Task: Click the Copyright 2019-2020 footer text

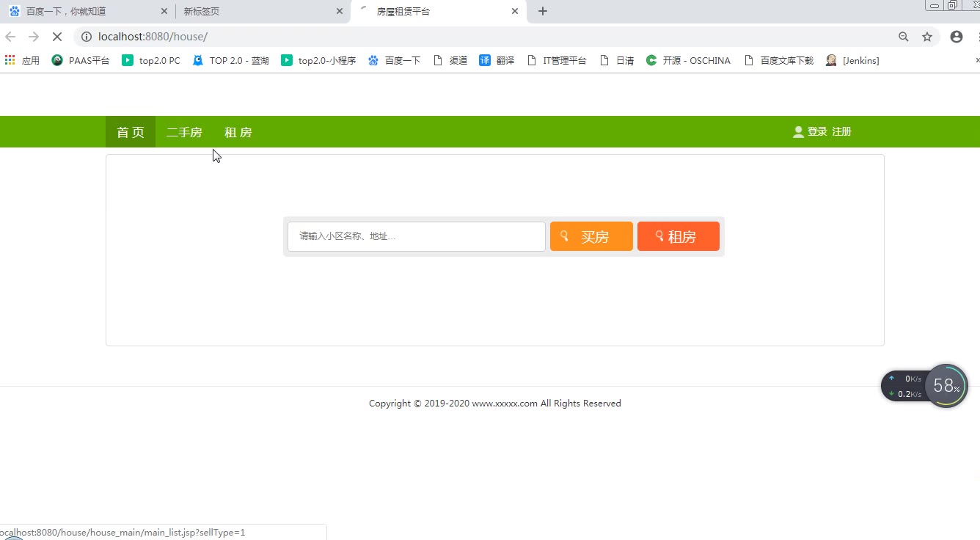Action: [495, 404]
